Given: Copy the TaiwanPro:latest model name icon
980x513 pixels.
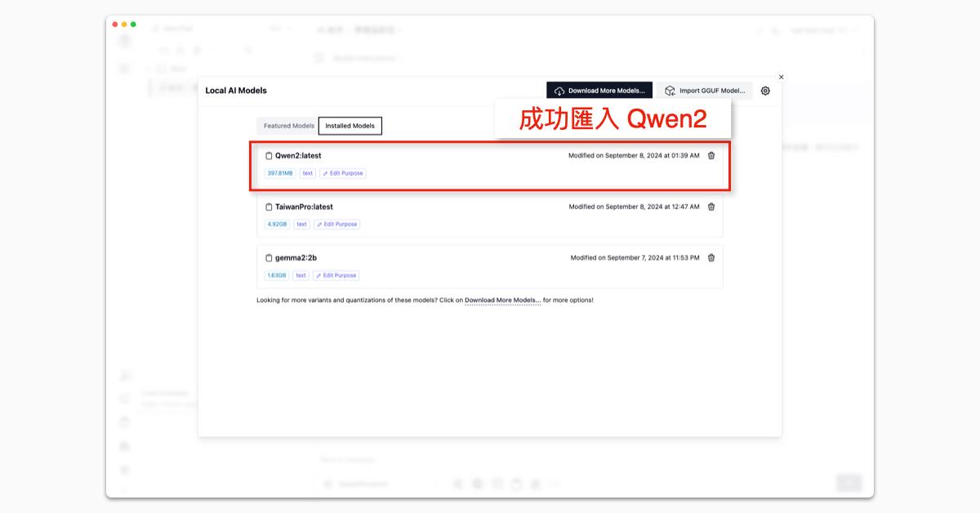Looking at the screenshot, I should [x=269, y=207].
